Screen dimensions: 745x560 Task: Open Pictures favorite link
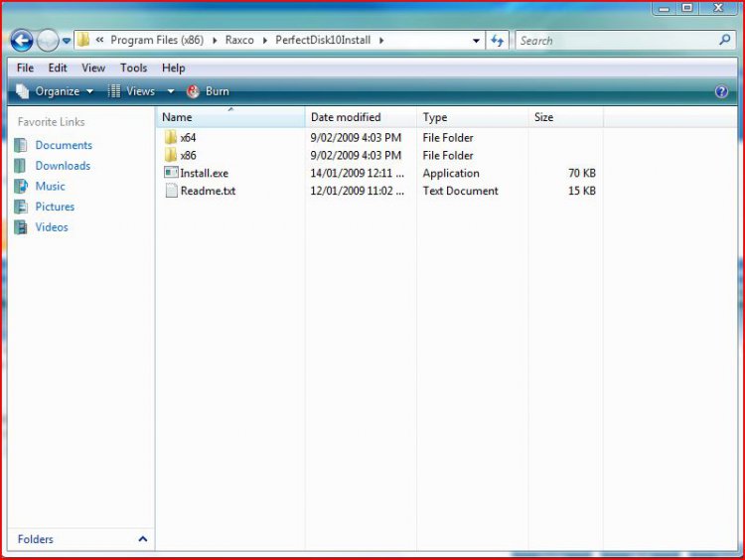point(55,207)
